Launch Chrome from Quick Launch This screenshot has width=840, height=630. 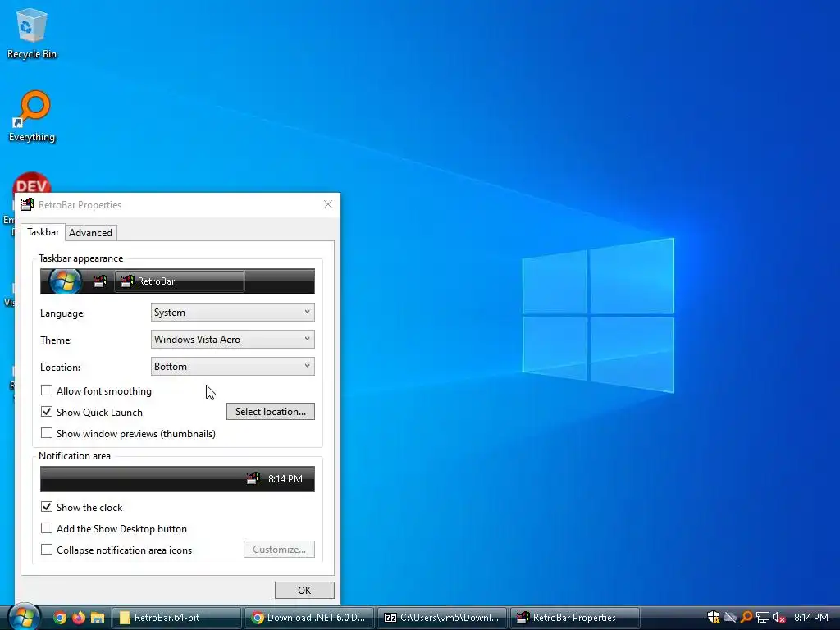point(60,618)
